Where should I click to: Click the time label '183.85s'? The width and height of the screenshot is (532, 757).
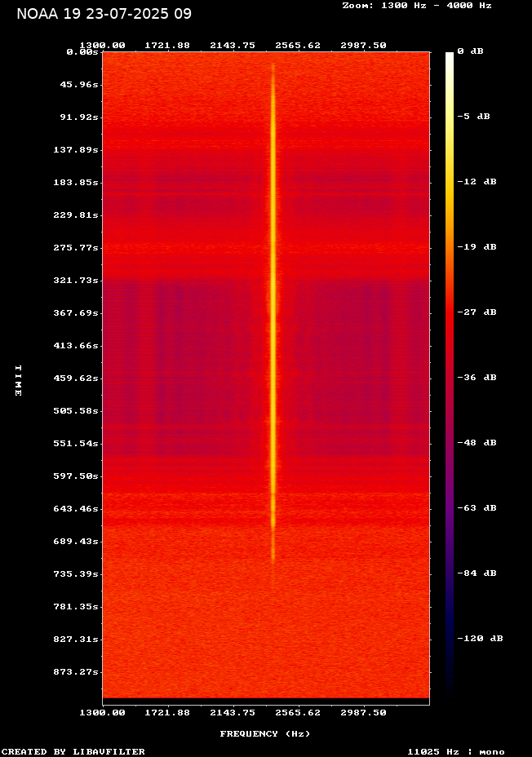pos(76,183)
